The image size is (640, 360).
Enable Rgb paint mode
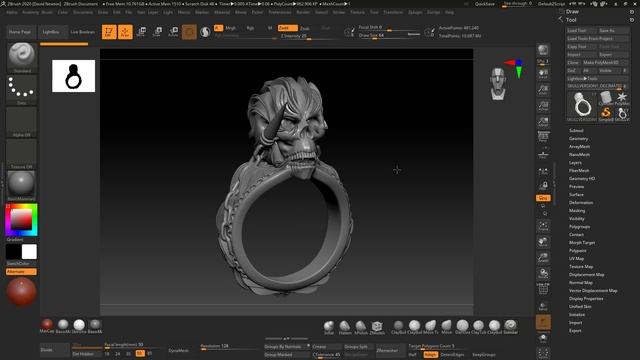250,28
